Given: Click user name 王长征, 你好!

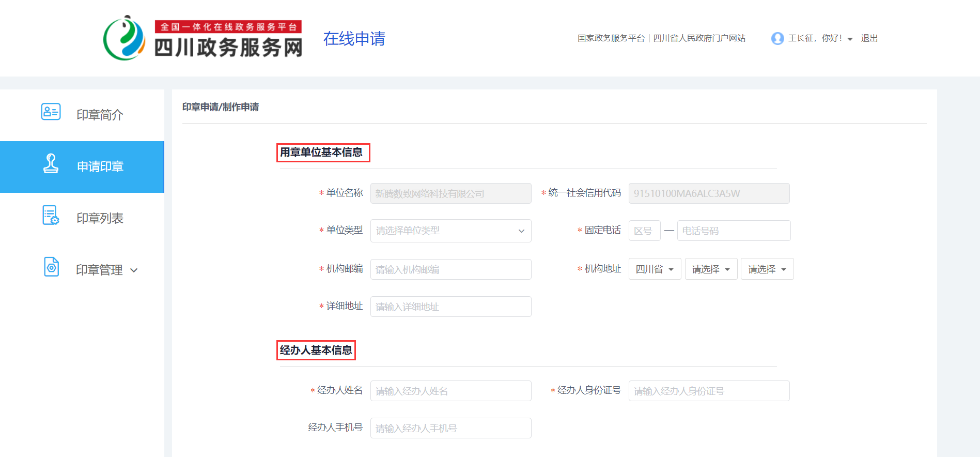Looking at the screenshot, I should tap(815, 38).
